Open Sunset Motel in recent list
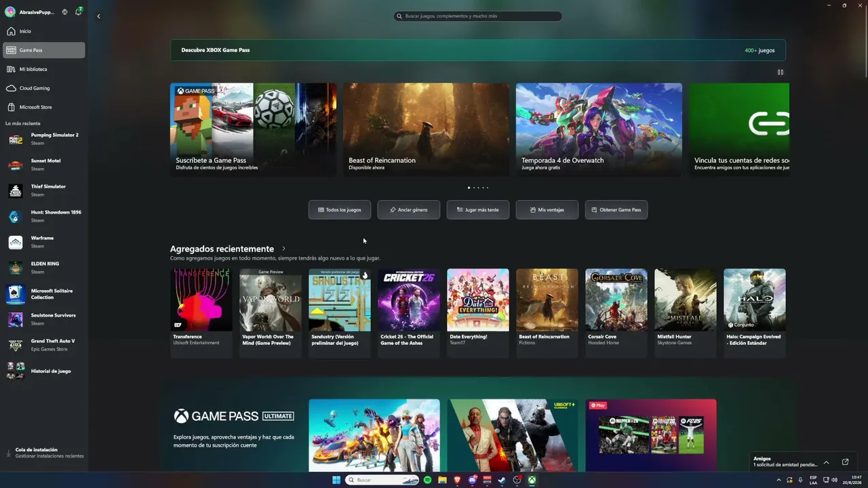 [44, 165]
